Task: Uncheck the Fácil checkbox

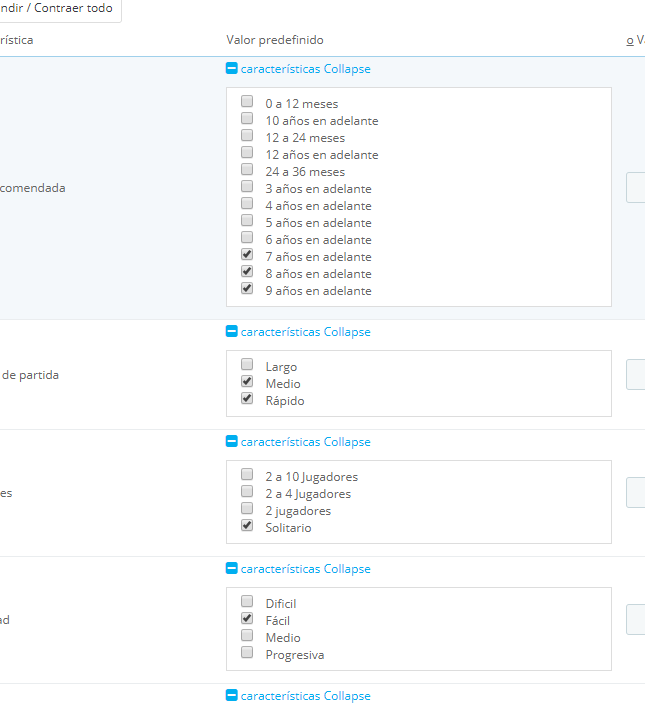Action: click(x=247, y=618)
